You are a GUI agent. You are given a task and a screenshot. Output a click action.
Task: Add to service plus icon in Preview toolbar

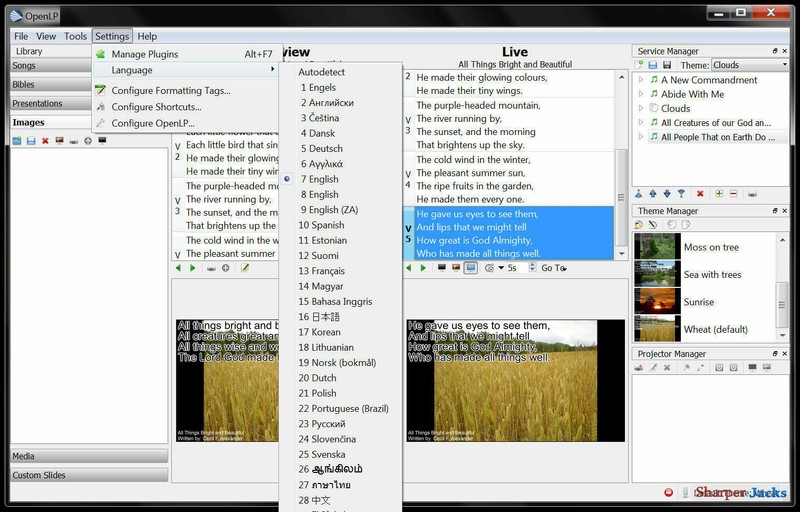(x=226, y=268)
